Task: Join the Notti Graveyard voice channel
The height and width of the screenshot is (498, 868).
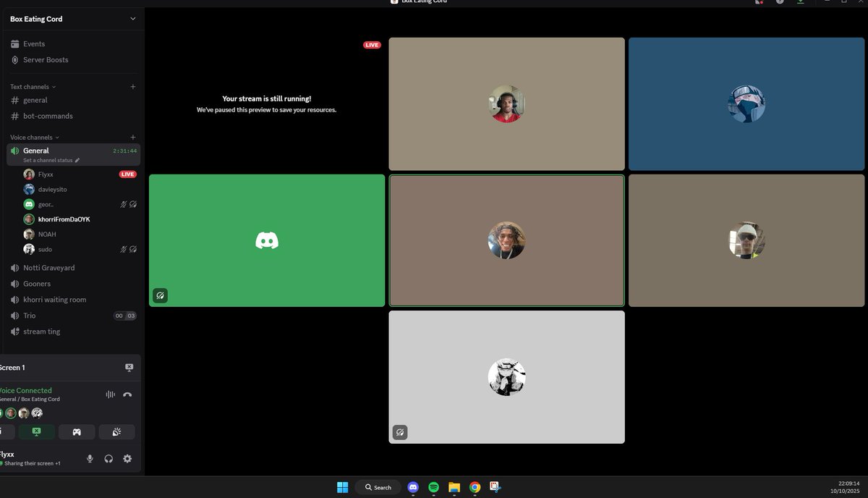Action: pos(72,268)
